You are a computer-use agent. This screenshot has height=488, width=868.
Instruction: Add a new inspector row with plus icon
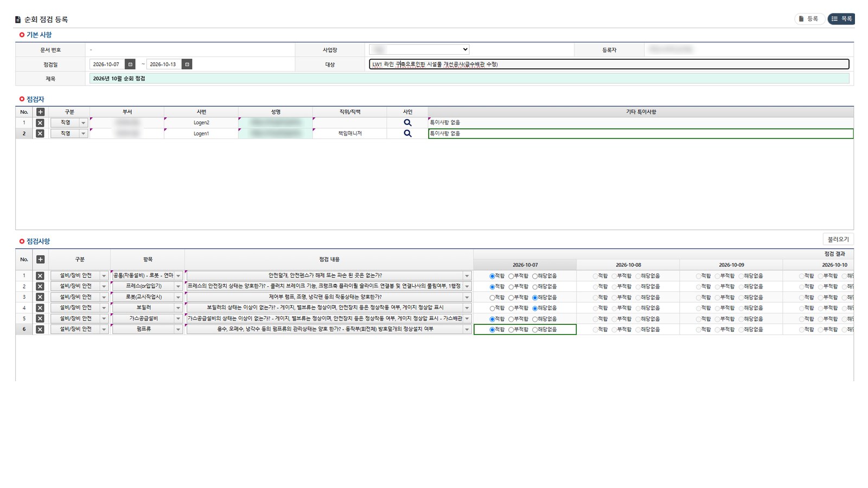[40, 112]
